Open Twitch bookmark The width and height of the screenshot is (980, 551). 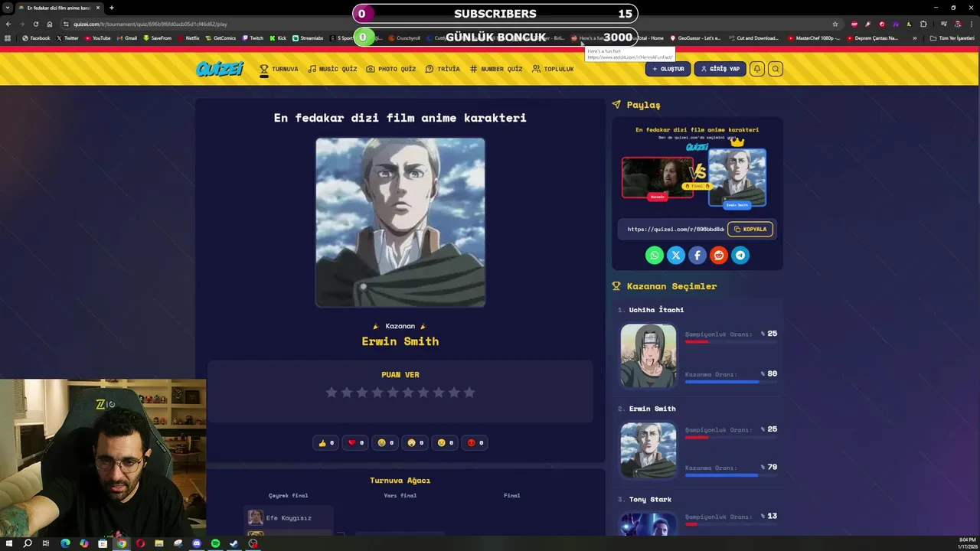click(x=253, y=37)
